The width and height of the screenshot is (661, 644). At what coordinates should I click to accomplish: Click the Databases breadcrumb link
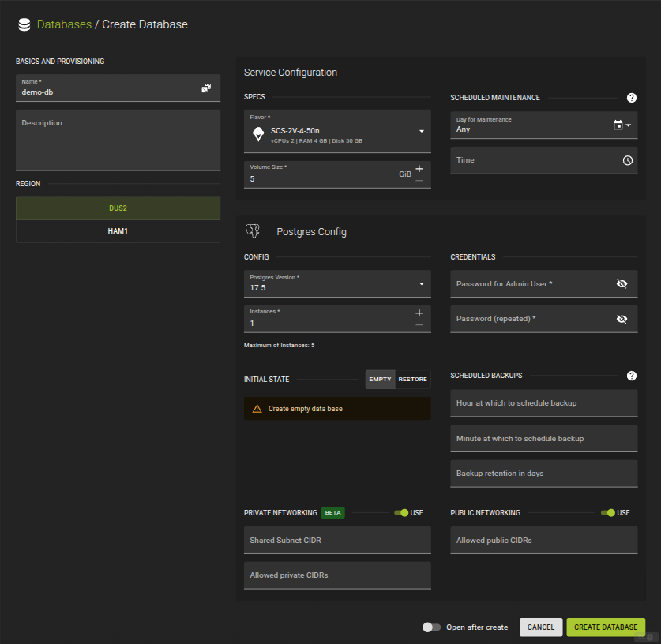[64, 24]
